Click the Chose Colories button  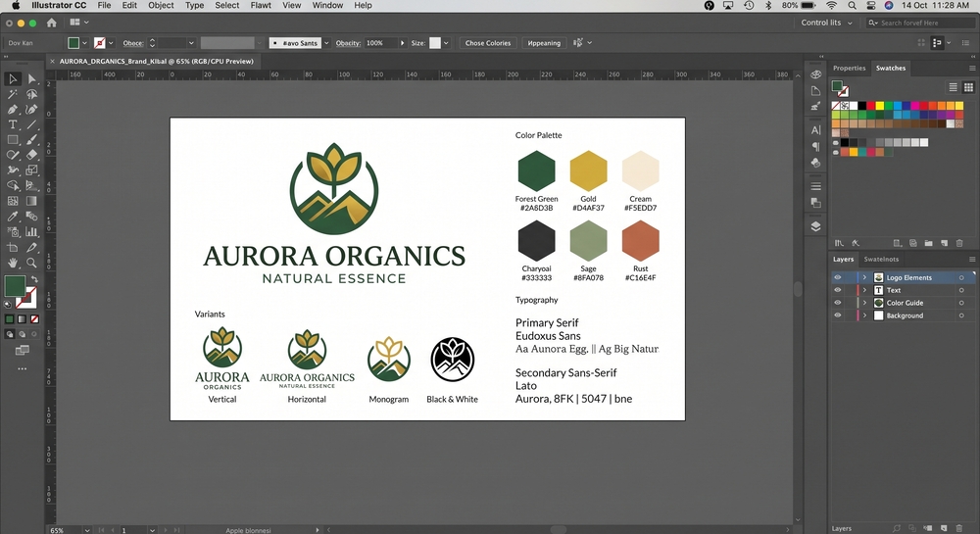click(x=487, y=43)
